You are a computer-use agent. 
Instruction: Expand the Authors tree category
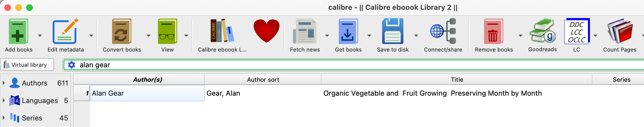4,83
